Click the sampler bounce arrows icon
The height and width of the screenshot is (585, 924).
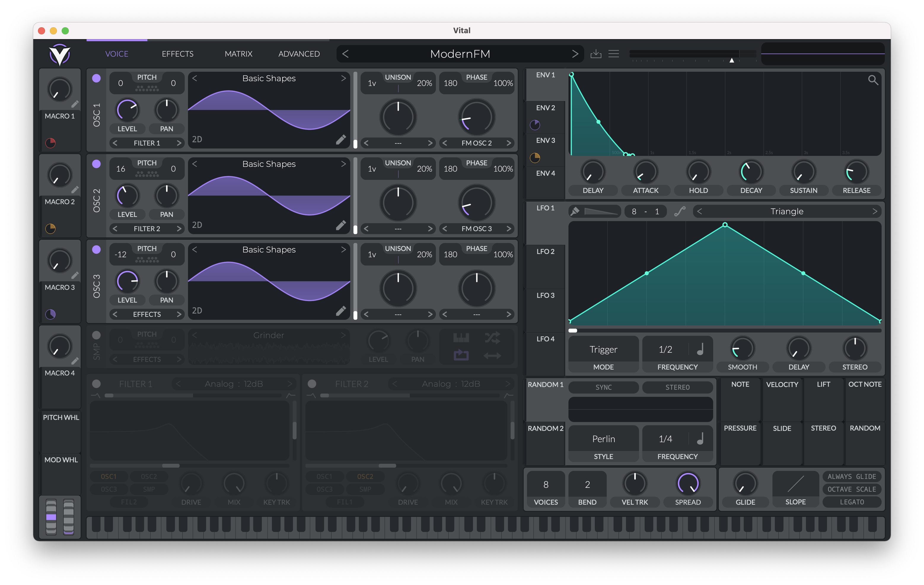[x=492, y=356]
